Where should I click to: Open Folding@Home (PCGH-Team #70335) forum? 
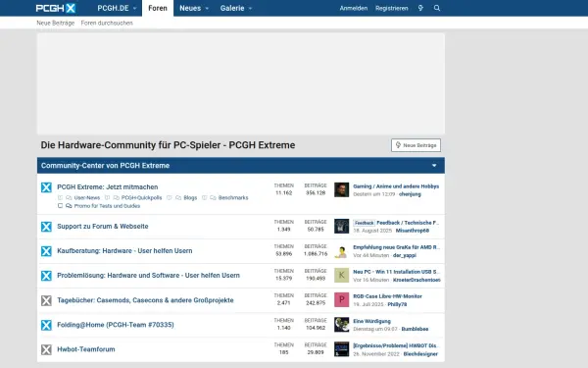coord(116,325)
